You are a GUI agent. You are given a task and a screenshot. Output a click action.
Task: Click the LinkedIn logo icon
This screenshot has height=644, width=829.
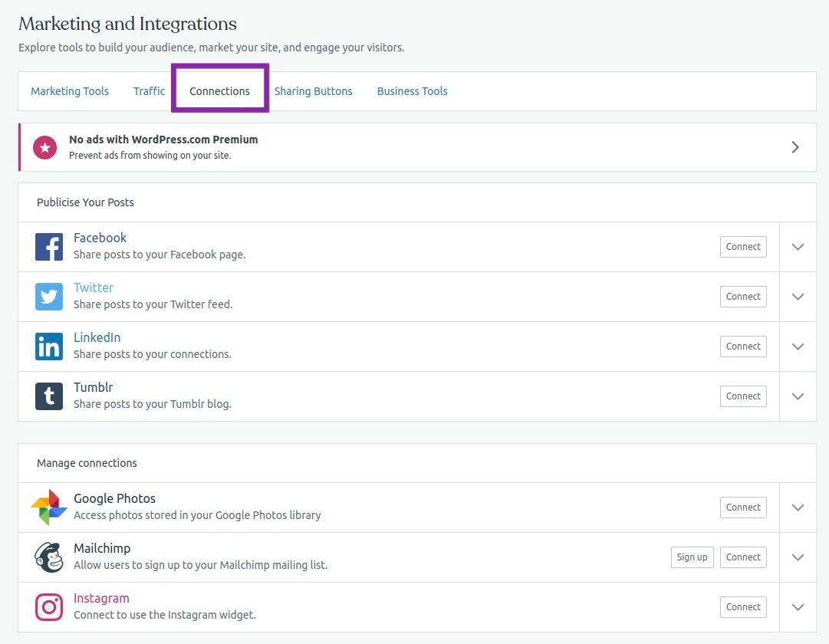(48, 347)
